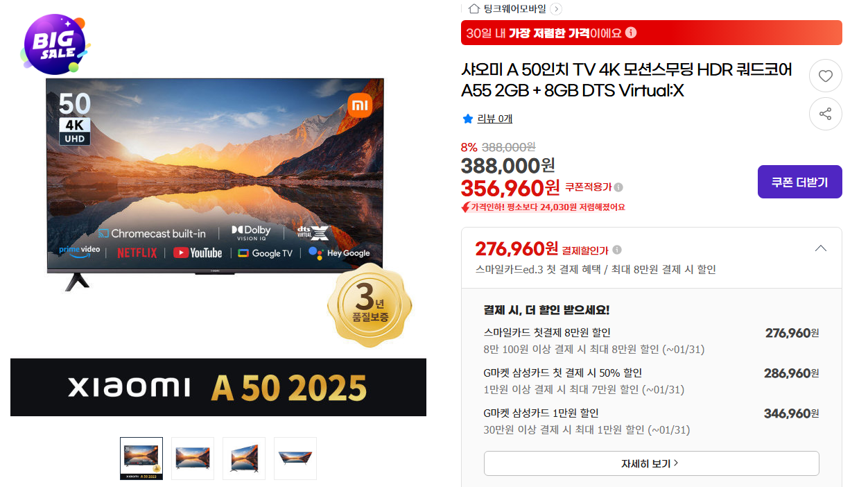Add product to wishlist with heart icon
Viewport: 868px width, 487px height.
click(x=825, y=76)
